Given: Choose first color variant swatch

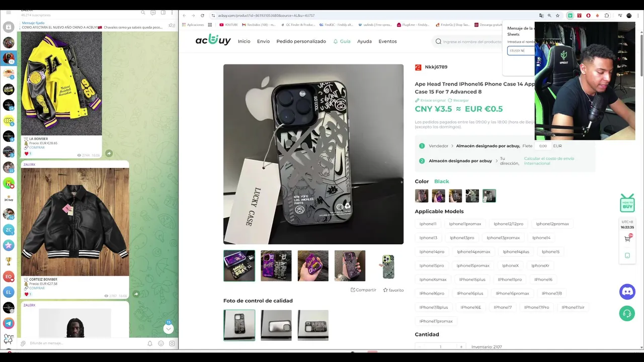Looking at the screenshot, I should pos(422,196).
